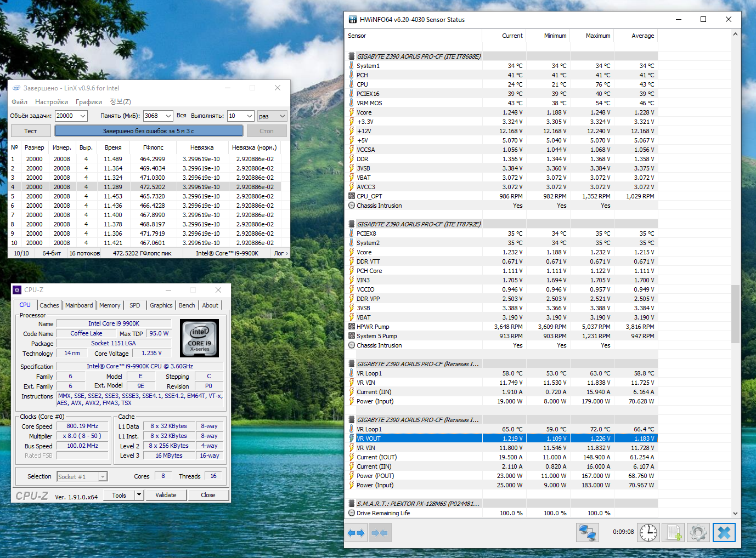Image resolution: width=756 pixels, height=558 pixels.
Task: Open the Выполнять count dropdown in LinX
Action: pyautogui.click(x=250, y=116)
